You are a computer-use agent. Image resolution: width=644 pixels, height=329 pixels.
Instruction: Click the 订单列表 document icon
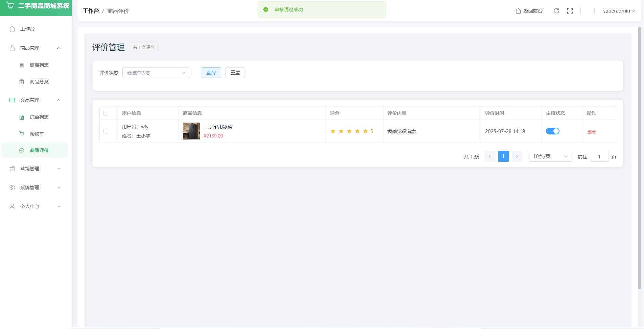click(x=22, y=117)
